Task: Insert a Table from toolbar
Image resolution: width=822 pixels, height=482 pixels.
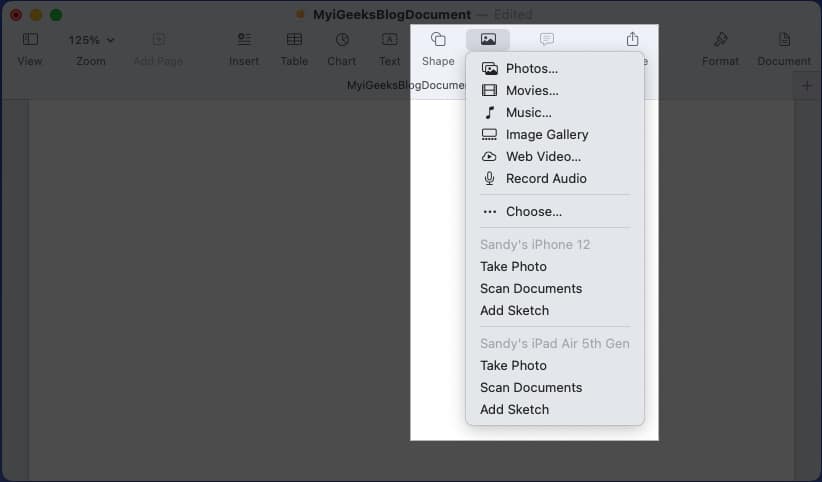Action: click(294, 39)
